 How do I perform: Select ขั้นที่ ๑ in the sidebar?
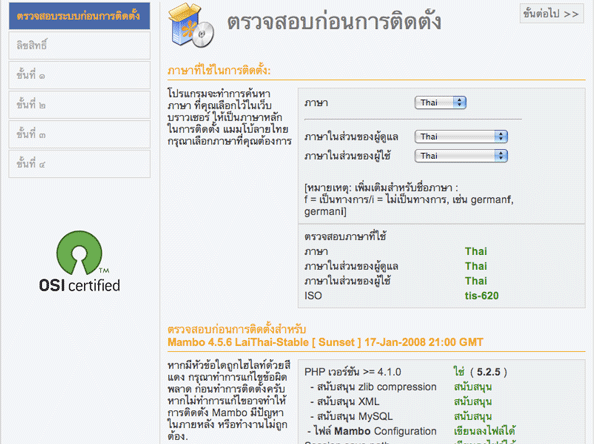pyautogui.click(x=79, y=75)
